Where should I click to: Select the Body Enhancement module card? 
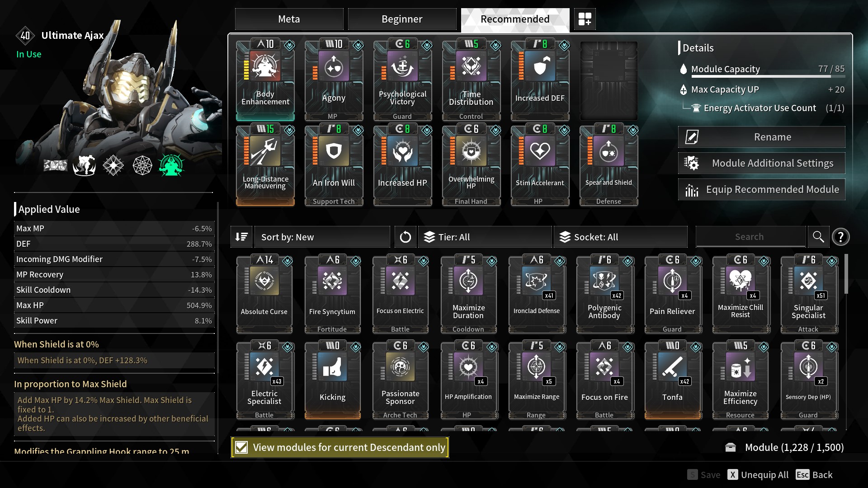click(x=265, y=80)
